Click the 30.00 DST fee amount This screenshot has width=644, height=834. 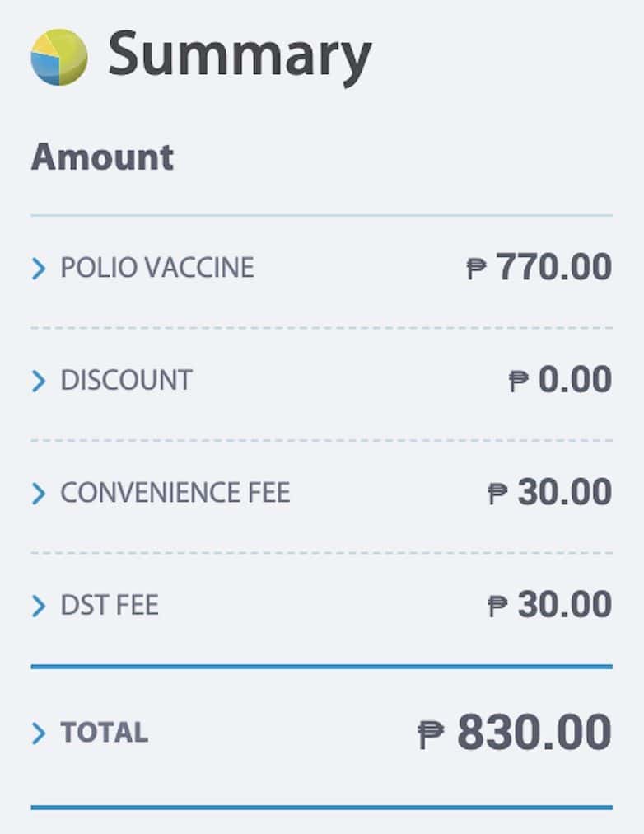[x=564, y=606]
